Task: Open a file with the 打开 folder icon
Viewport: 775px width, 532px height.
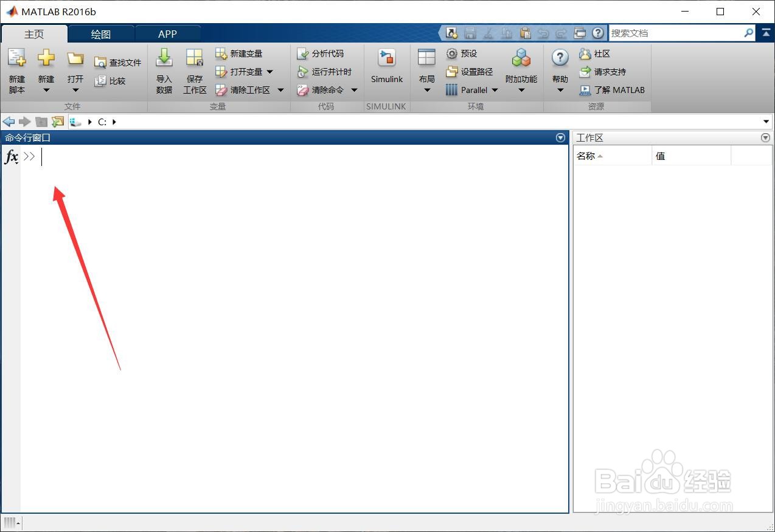Action: (x=75, y=58)
